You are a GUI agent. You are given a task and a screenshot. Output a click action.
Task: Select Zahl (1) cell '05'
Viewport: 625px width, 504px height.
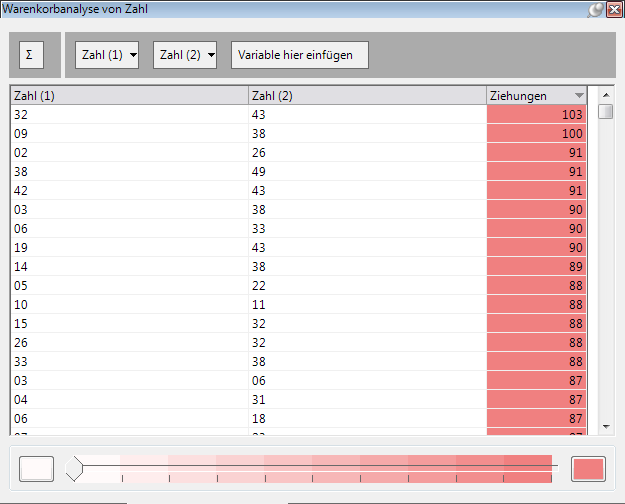[x=130, y=285]
